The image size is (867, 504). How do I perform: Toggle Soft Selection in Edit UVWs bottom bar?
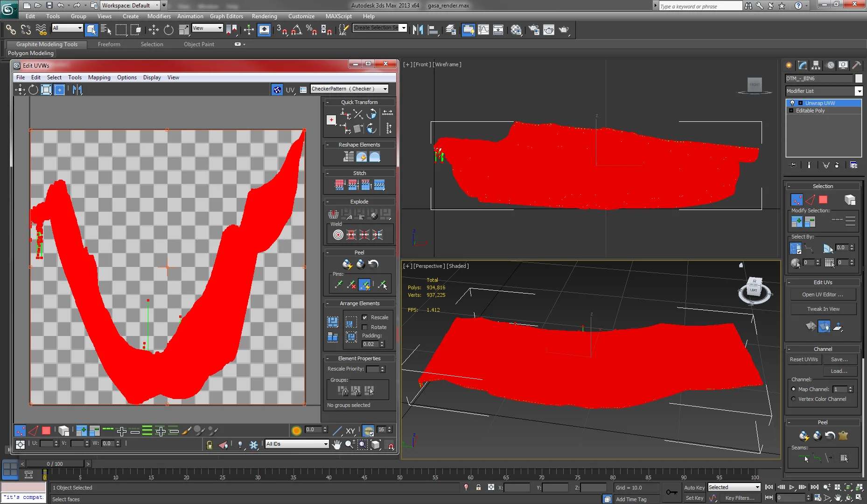click(x=296, y=430)
